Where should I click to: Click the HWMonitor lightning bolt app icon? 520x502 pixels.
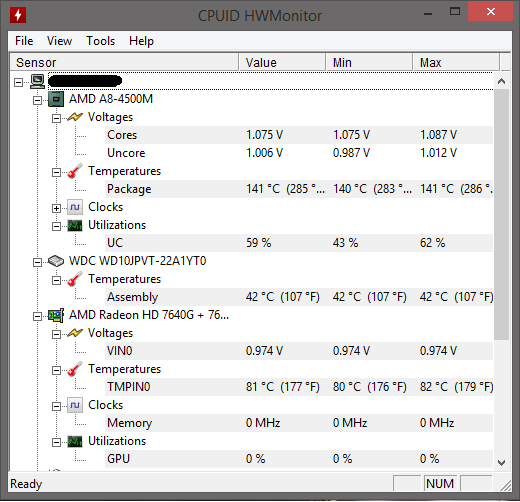click(18, 15)
